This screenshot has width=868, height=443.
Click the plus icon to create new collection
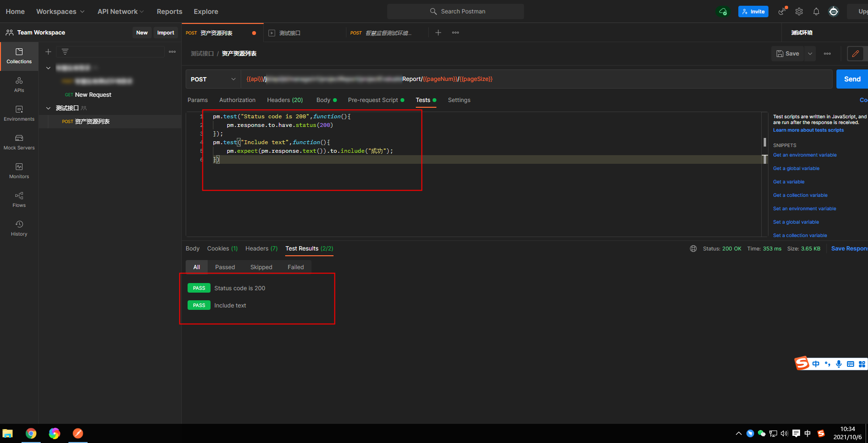click(48, 52)
